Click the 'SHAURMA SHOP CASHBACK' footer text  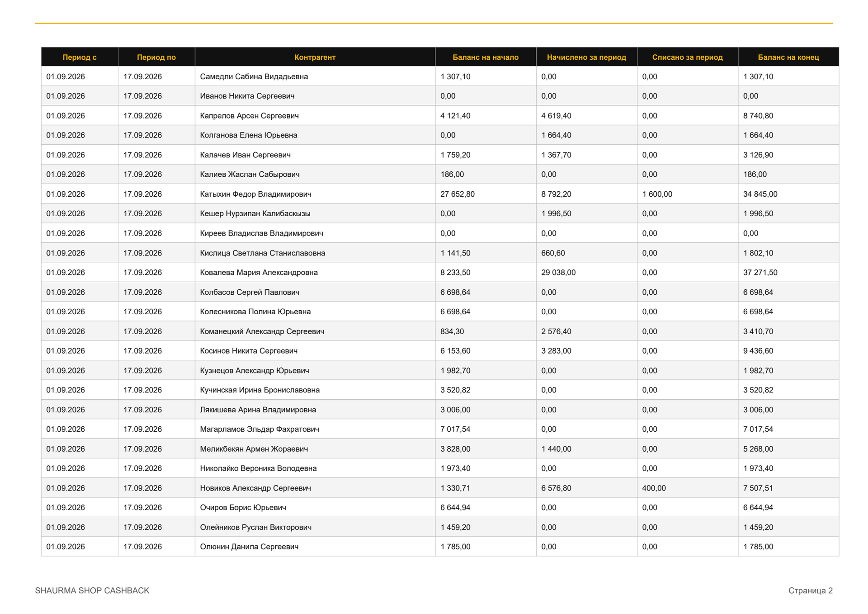[x=92, y=590]
